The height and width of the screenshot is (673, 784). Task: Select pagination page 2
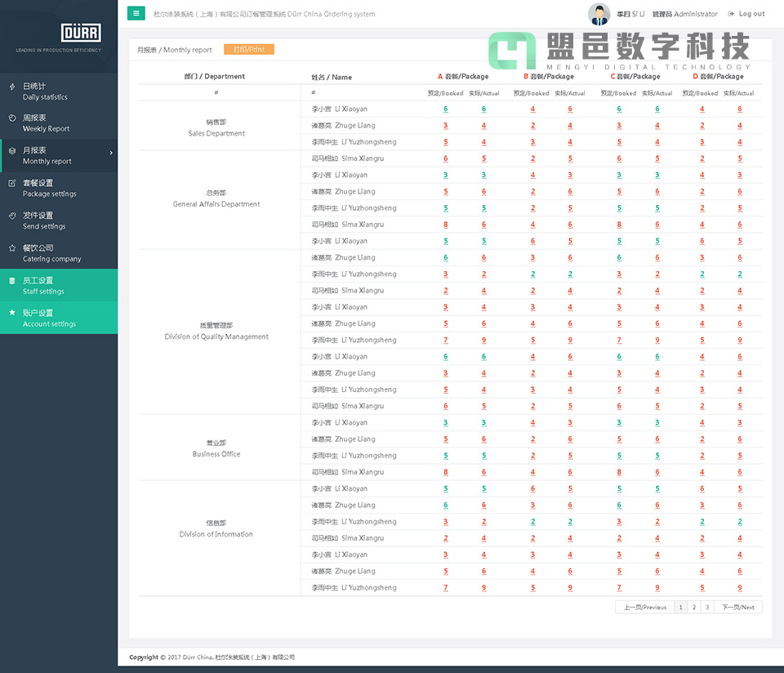[x=693, y=607]
